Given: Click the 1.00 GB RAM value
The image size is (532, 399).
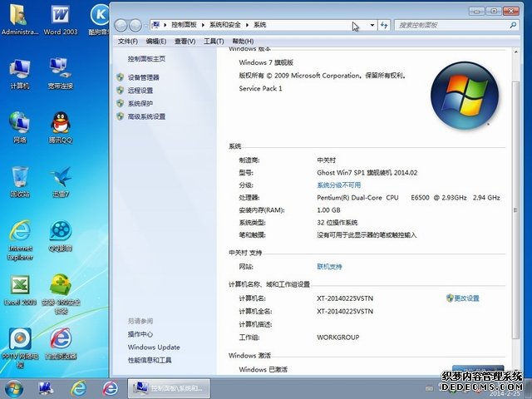Looking at the screenshot, I should click(x=328, y=210).
